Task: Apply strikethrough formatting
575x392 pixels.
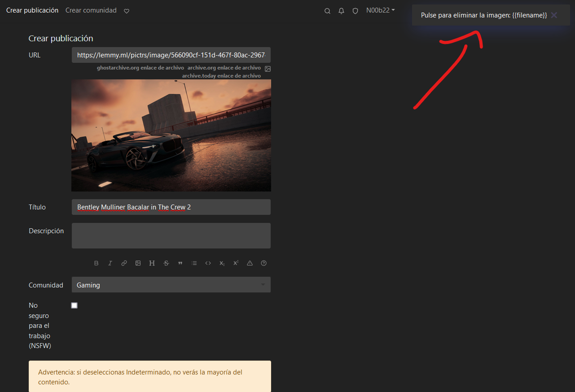Action: (x=166, y=263)
